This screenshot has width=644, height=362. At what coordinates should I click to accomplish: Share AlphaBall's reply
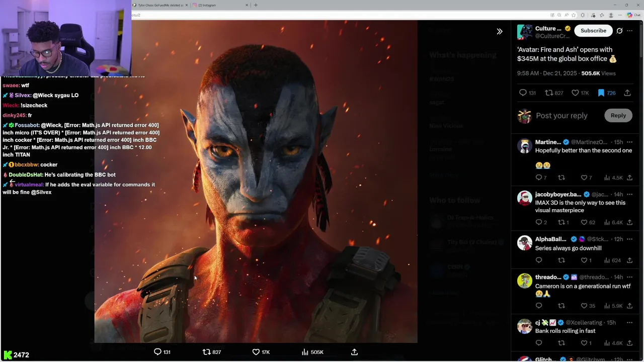[x=629, y=260]
